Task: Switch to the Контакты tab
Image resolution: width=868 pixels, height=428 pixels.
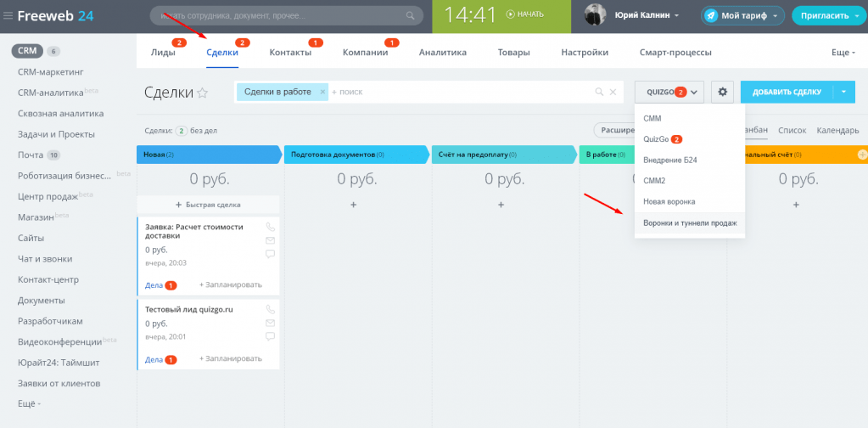Action: pyautogui.click(x=290, y=53)
